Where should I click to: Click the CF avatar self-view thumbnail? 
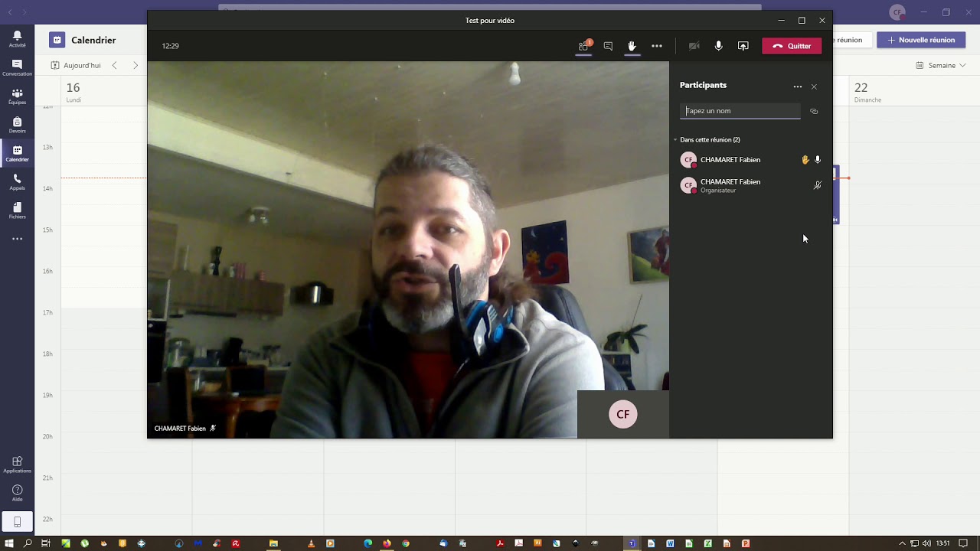coord(623,414)
